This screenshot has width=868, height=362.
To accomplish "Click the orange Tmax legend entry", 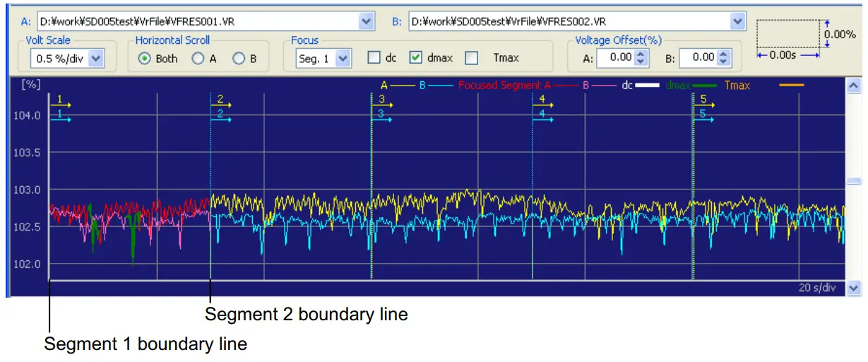I will (x=763, y=86).
